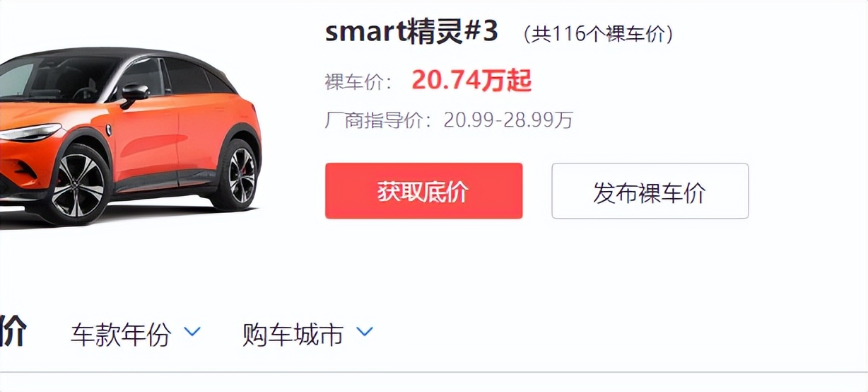This screenshot has height=392, width=868.
Task: Click the small badge on front fender
Action: click(x=110, y=129)
